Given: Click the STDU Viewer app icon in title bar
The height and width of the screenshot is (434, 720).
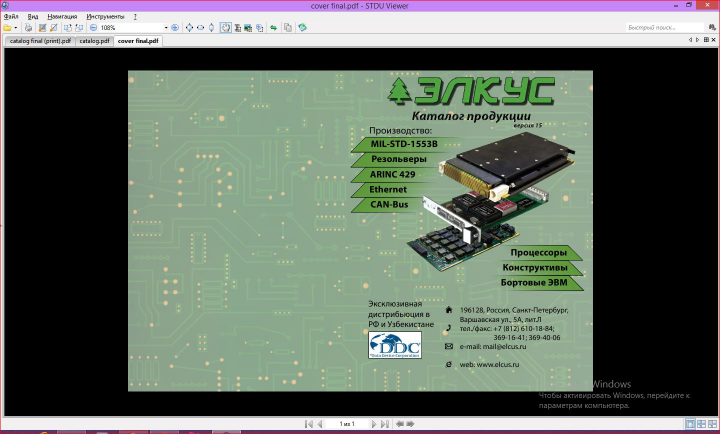Looking at the screenshot, I should click(6, 6).
